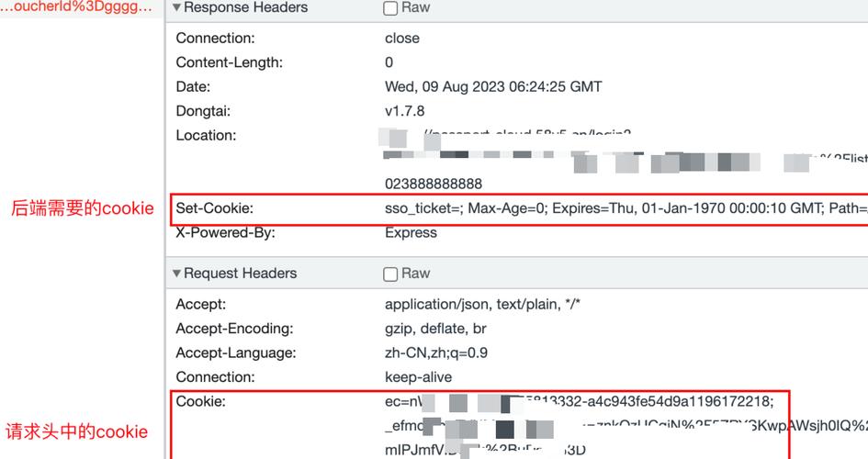Click the red annotation 请求头中的cookie

pos(76,431)
